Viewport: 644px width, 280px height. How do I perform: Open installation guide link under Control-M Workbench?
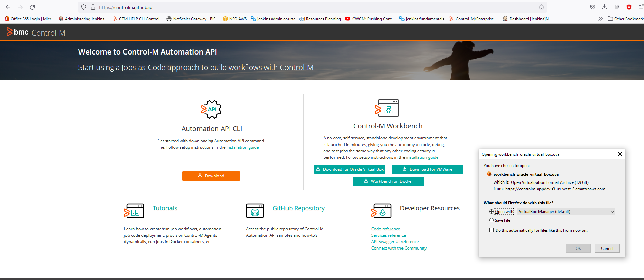pos(422,157)
